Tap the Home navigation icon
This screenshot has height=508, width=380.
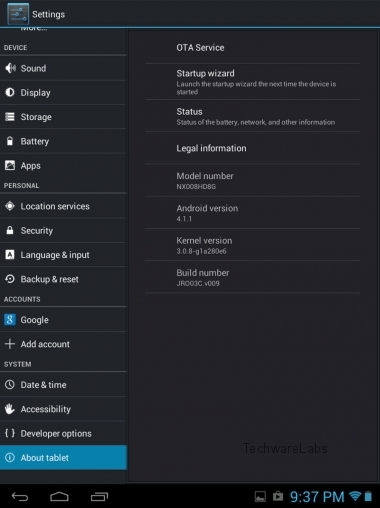[59, 497]
